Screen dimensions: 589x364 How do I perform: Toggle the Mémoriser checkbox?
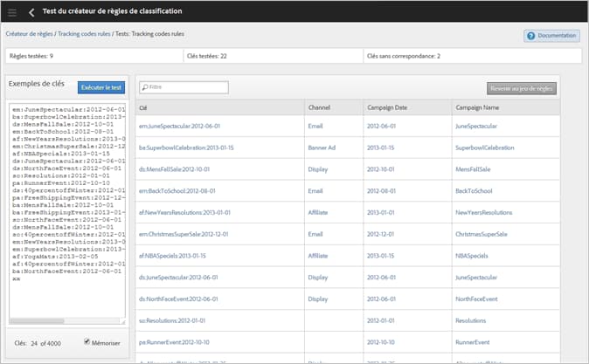click(x=87, y=341)
